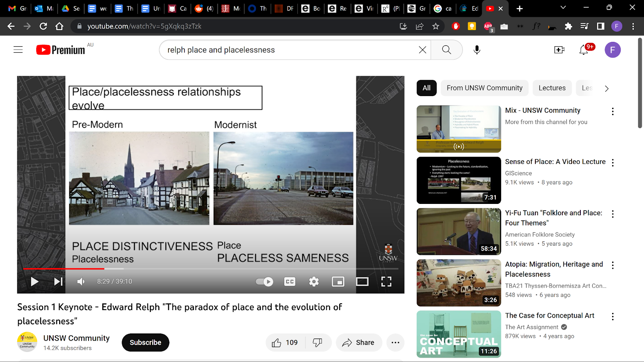Install or download page icon in address bar
The image size is (644, 362).
click(403, 26)
